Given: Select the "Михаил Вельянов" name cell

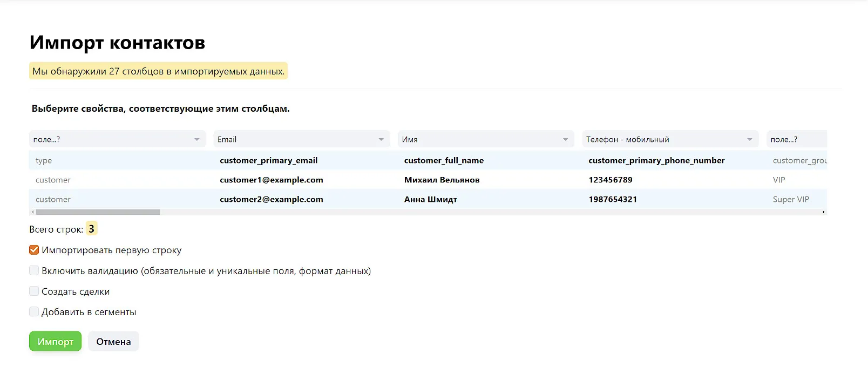Looking at the screenshot, I should [x=442, y=180].
